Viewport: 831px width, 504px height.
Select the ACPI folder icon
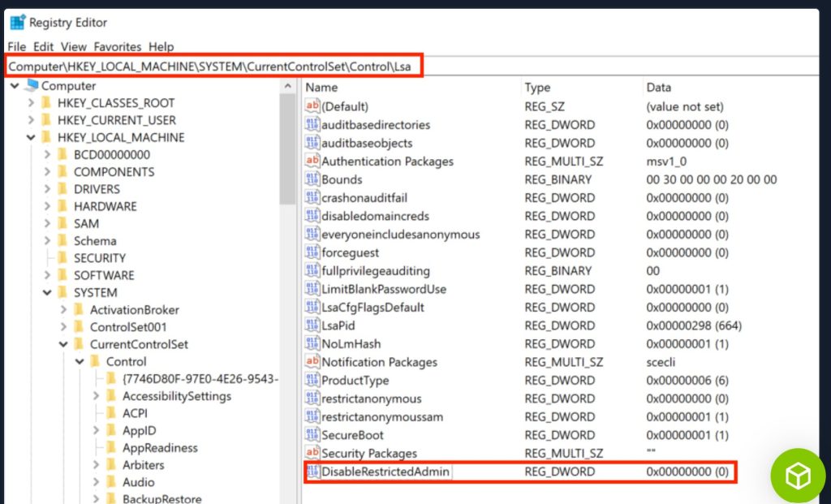click(x=112, y=413)
